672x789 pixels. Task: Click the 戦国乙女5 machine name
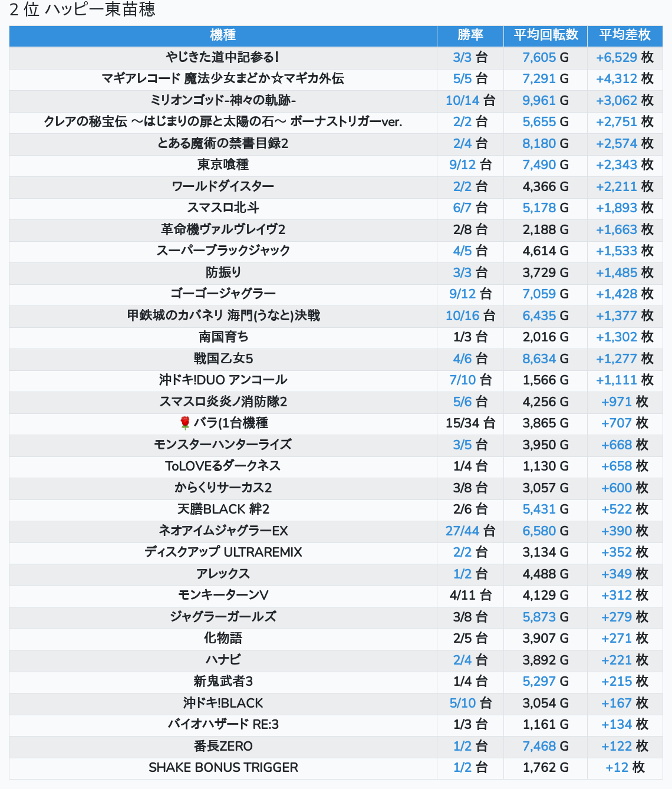pyautogui.click(x=223, y=359)
